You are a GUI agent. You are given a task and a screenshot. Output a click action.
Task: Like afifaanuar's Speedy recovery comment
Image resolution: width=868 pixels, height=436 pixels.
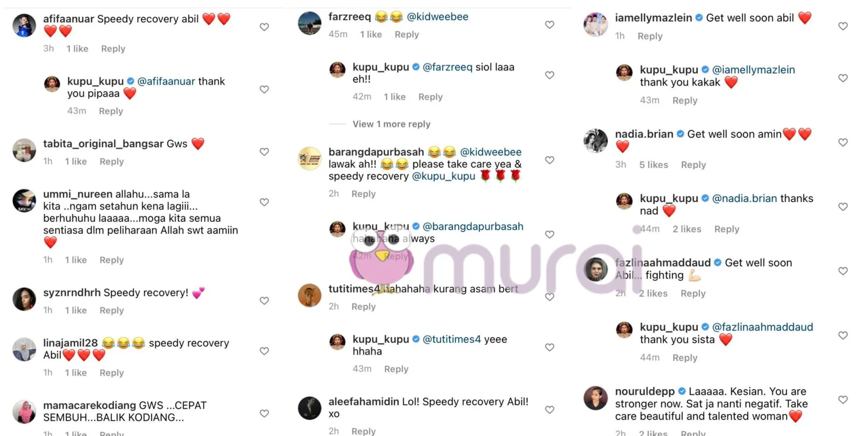[264, 27]
